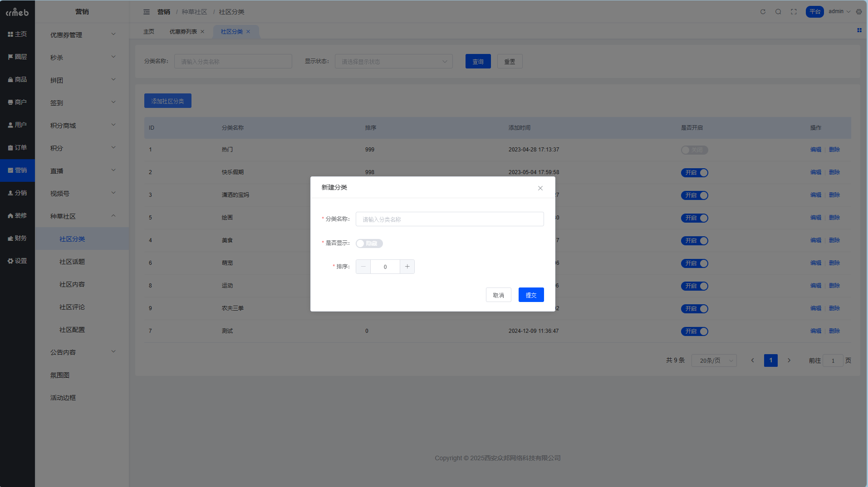Screen dimensions: 868x487
Task: Click the plus icon to increase sort order
Action: tap(407, 267)
